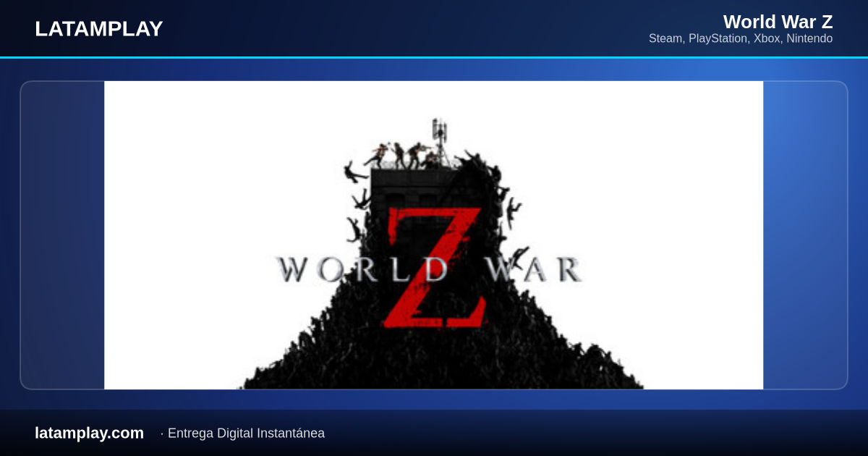
Task: Visit the latamplay.com link
Action: [89, 433]
